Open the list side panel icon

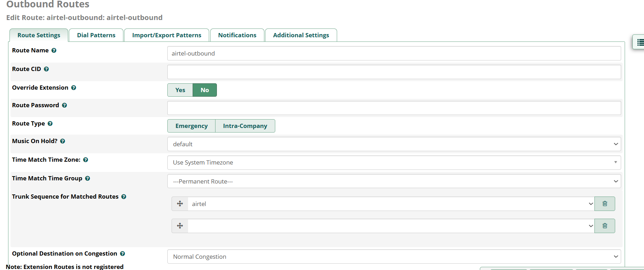640,42
